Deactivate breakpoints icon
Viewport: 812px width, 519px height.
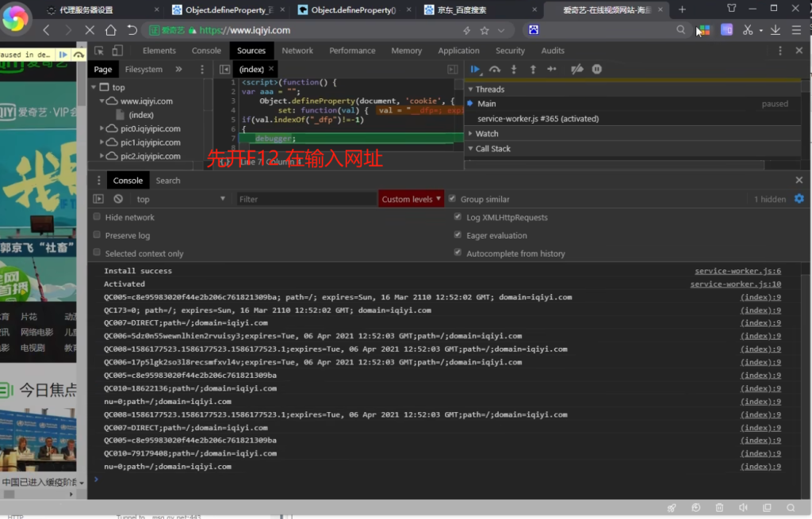point(577,70)
